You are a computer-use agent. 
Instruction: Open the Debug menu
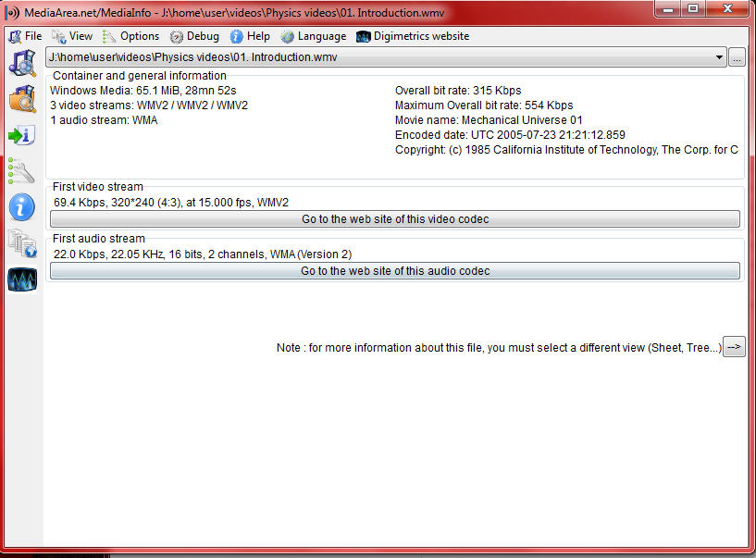tap(195, 36)
